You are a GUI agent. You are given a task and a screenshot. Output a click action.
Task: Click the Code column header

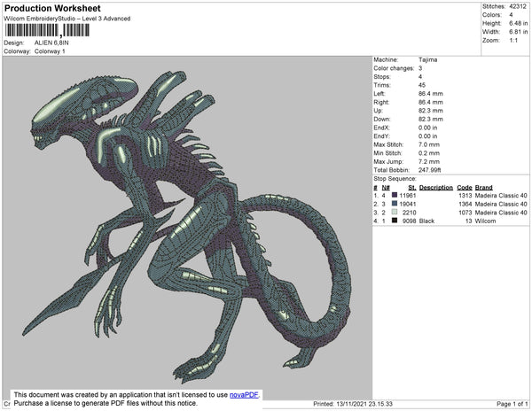click(465, 188)
